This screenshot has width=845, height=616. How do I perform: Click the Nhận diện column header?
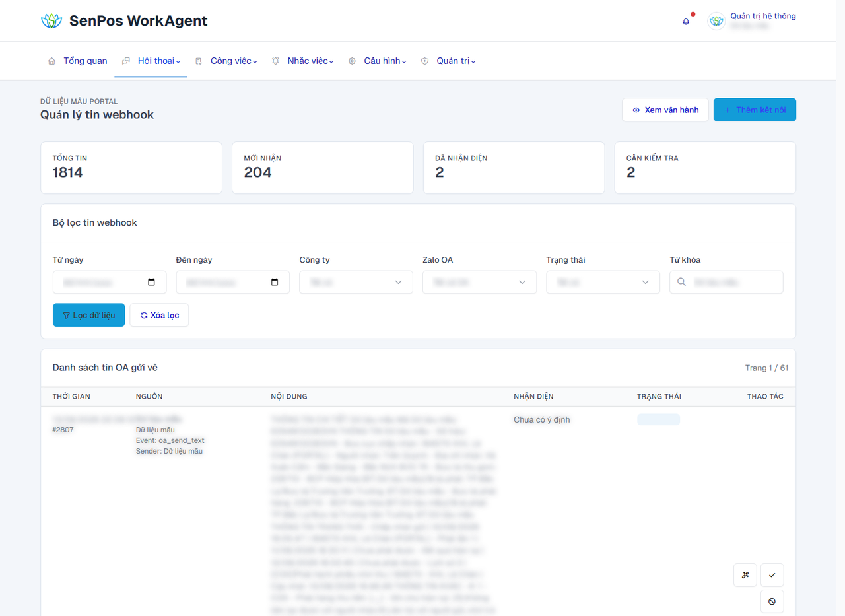(533, 397)
